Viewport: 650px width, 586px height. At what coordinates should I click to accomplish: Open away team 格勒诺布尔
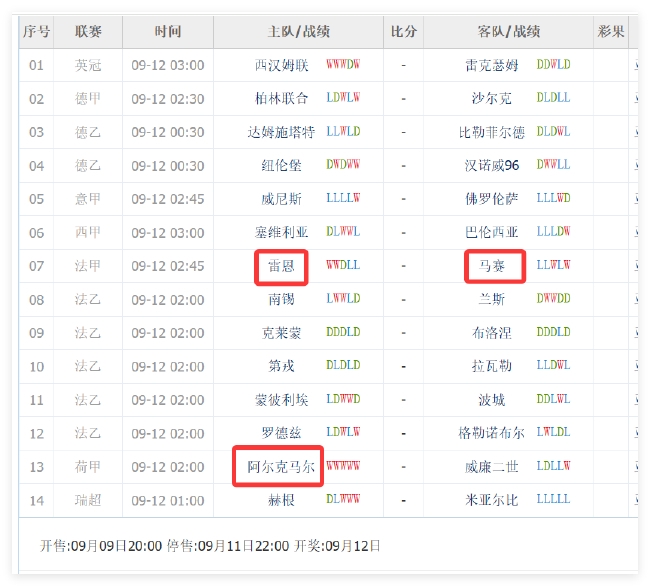pos(492,433)
